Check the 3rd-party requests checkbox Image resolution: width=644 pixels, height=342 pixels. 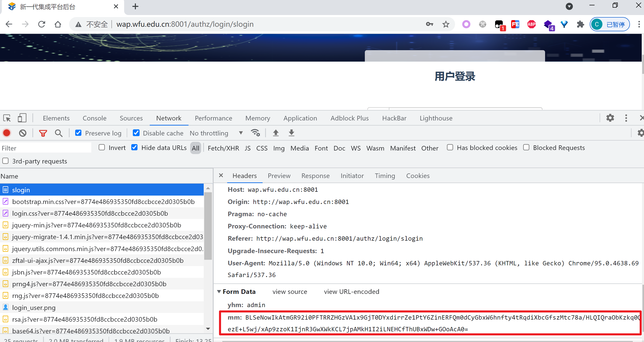(x=5, y=161)
